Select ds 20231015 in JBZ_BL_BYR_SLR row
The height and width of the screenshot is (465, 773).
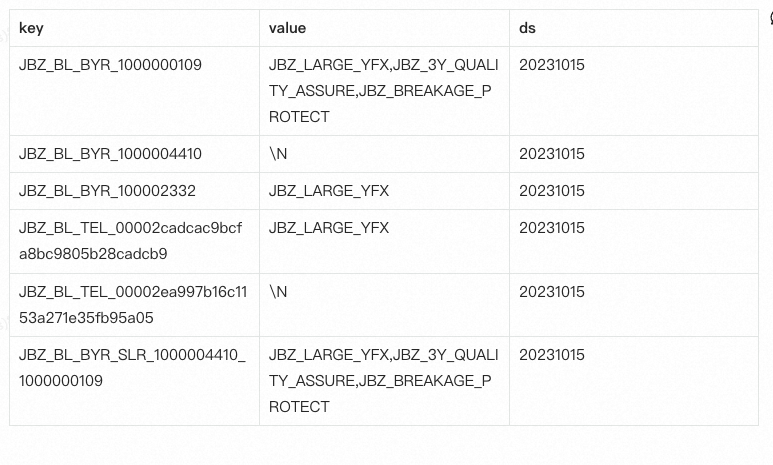pos(552,355)
